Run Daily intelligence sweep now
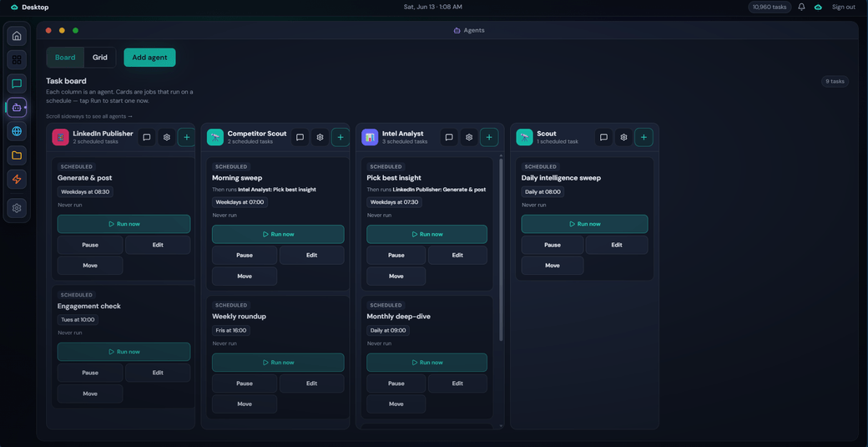The image size is (868, 447). [584, 224]
